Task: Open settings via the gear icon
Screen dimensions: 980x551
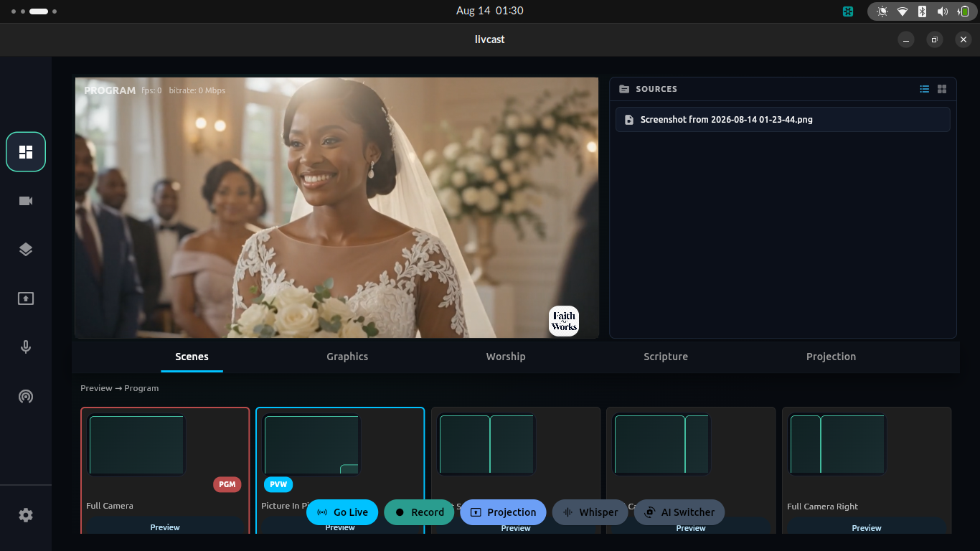Action: tap(26, 515)
